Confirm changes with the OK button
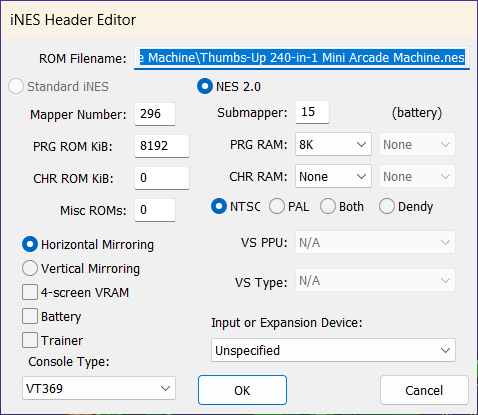The image size is (478, 415). 242,390
